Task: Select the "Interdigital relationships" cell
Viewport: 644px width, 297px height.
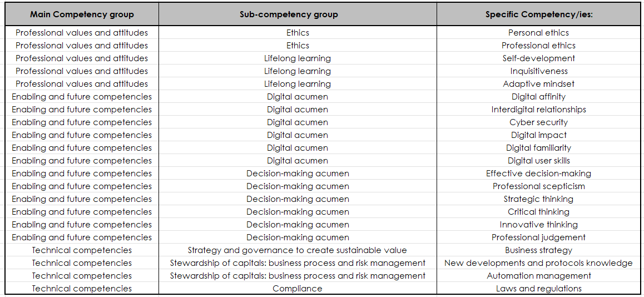Action: coord(538,110)
